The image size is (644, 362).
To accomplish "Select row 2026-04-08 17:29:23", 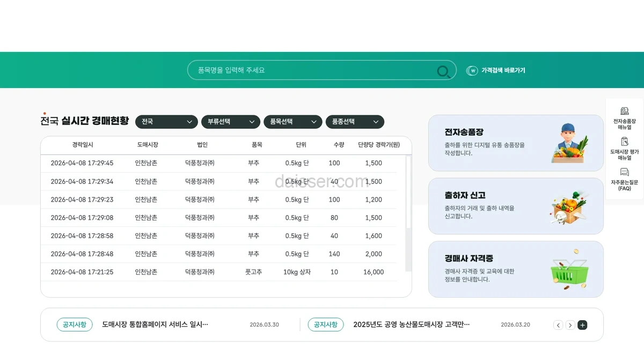I will tap(219, 200).
